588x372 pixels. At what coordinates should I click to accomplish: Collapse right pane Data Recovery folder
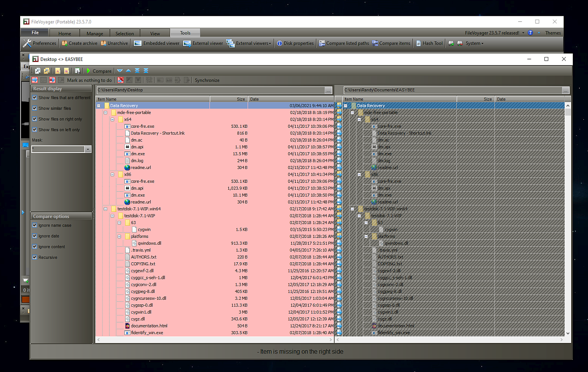(x=346, y=106)
